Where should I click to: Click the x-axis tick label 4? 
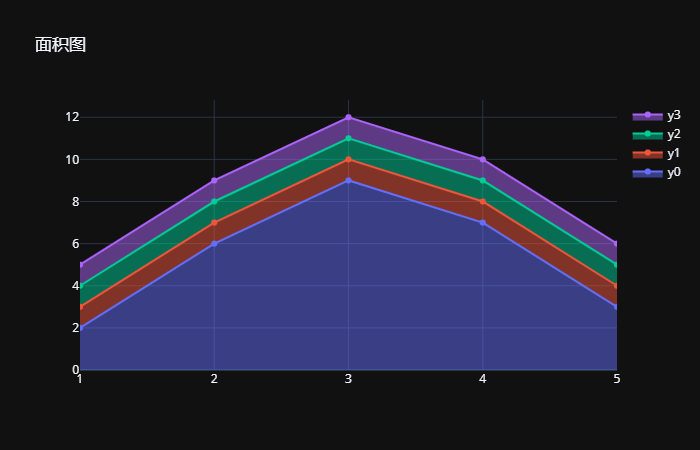click(483, 379)
